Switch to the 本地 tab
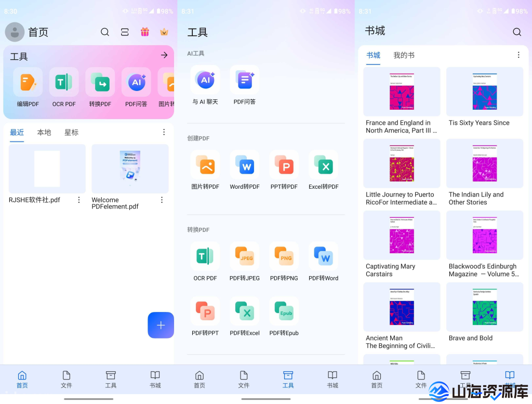The height and width of the screenshot is (404, 532). click(x=44, y=133)
